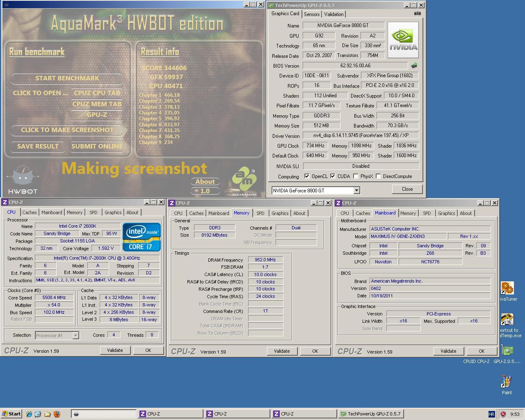This screenshot has height=420, width=525.
Task: Click Validate in CPU-Z Mainboard window
Action: click(x=448, y=351)
